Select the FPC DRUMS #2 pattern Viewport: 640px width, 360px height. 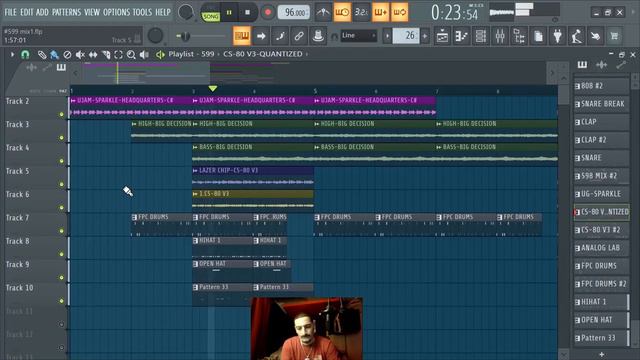click(601, 284)
